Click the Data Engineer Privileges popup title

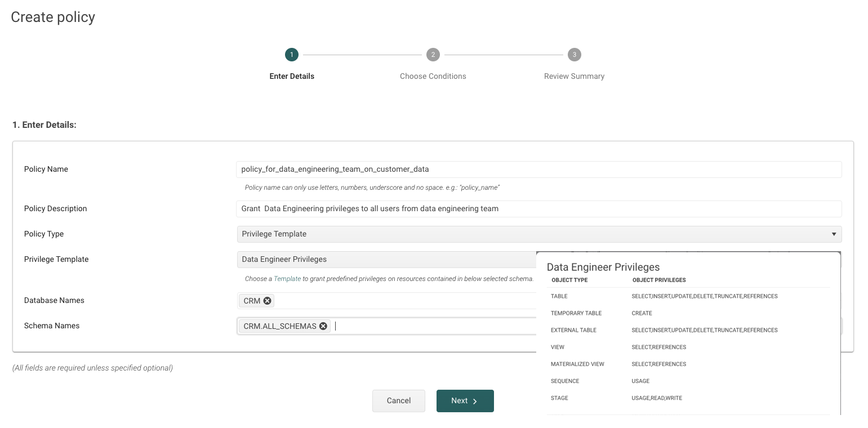[x=603, y=267]
